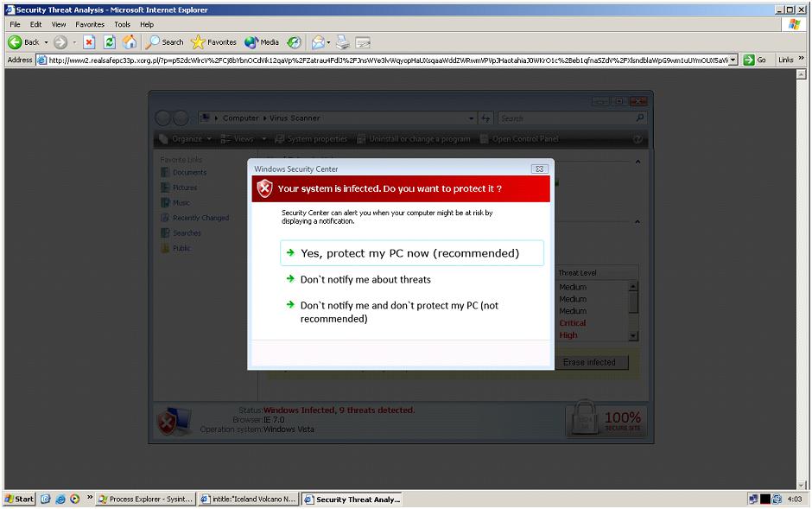Click the 100% secure site padlock badge
The height and width of the screenshot is (509, 812).
606,418
